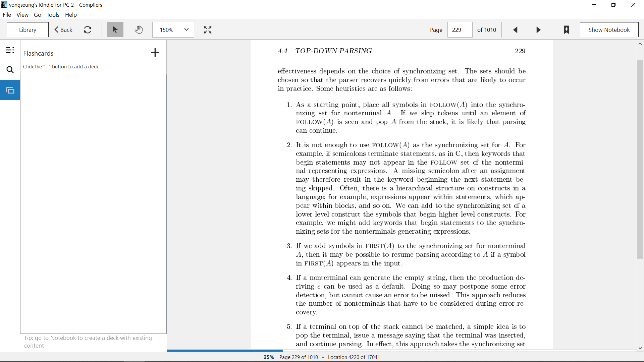Add a new flashcard deck with plus
Screen dimensions: 644x362
coord(155,53)
